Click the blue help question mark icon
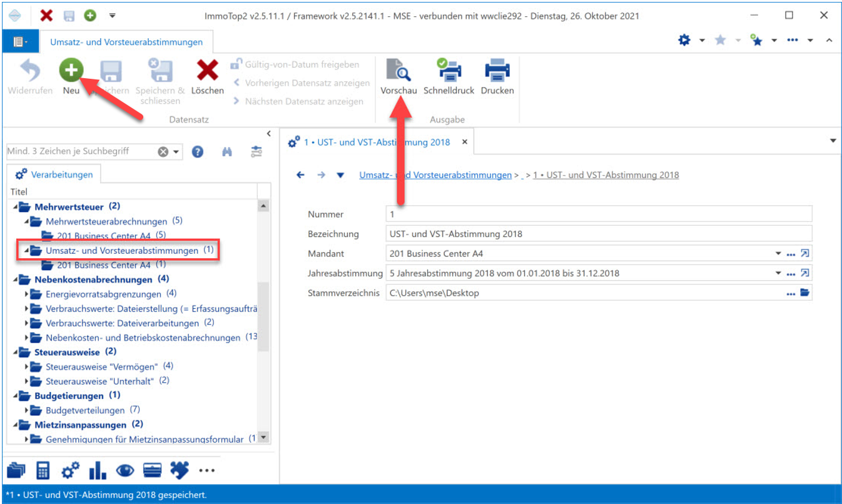The image size is (842, 504). (x=198, y=151)
